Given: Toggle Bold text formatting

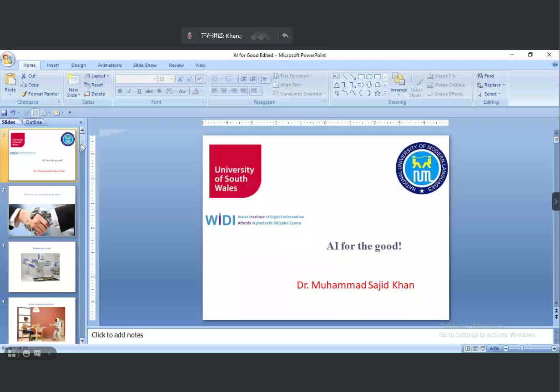Looking at the screenshot, I should click(120, 91).
